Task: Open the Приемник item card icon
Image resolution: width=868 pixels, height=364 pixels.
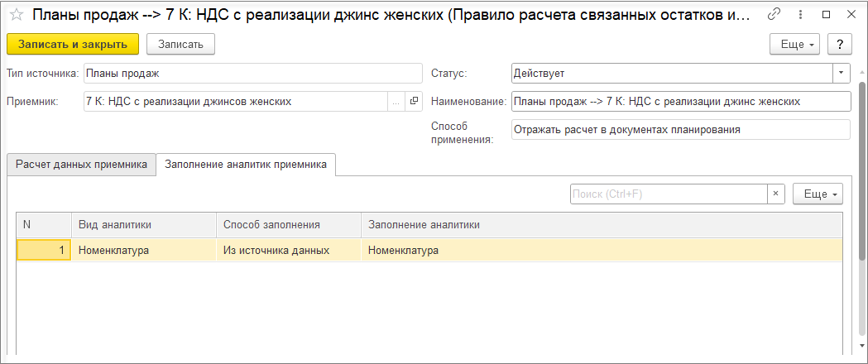Action: (414, 102)
